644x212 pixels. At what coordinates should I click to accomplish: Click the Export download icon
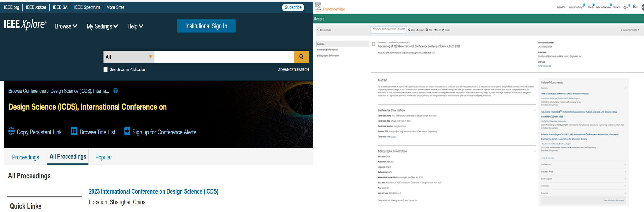pyautogui.click(x=418, y=30)
